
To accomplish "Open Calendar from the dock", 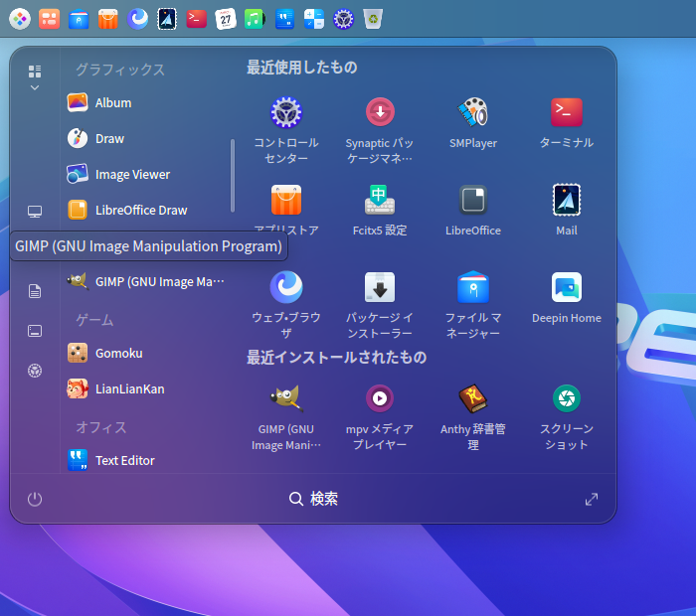I will 226,19.
